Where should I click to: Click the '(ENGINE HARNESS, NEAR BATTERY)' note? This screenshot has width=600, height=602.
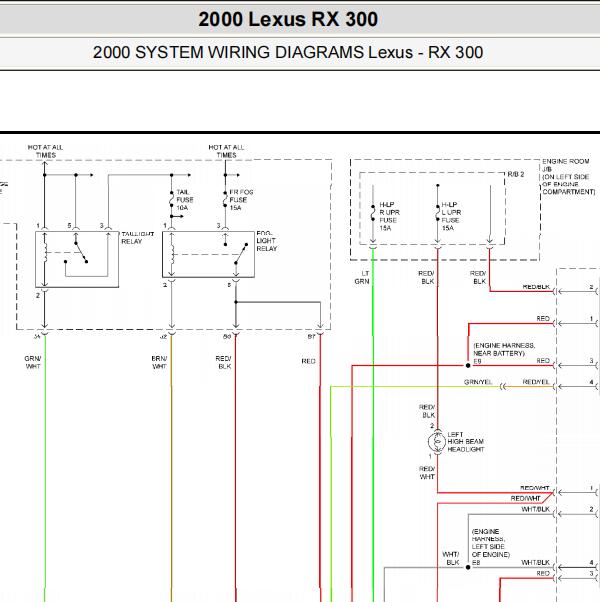504,349
